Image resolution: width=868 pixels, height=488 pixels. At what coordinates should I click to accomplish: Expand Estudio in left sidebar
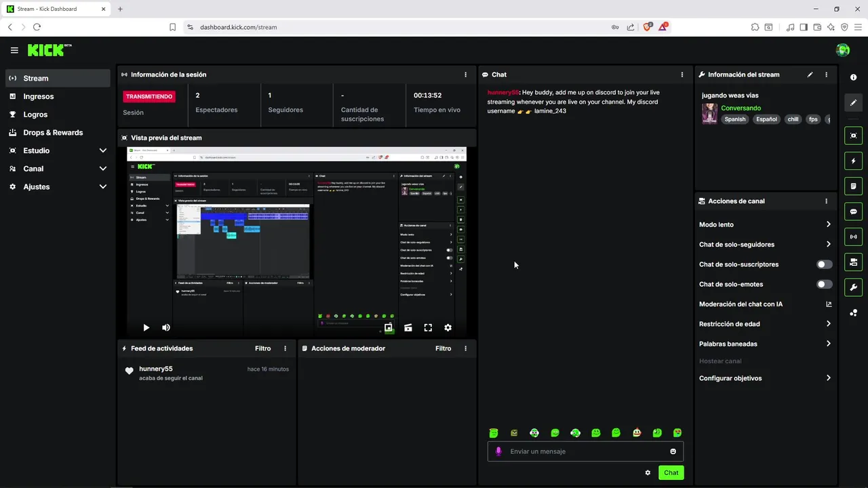(103, 150)
